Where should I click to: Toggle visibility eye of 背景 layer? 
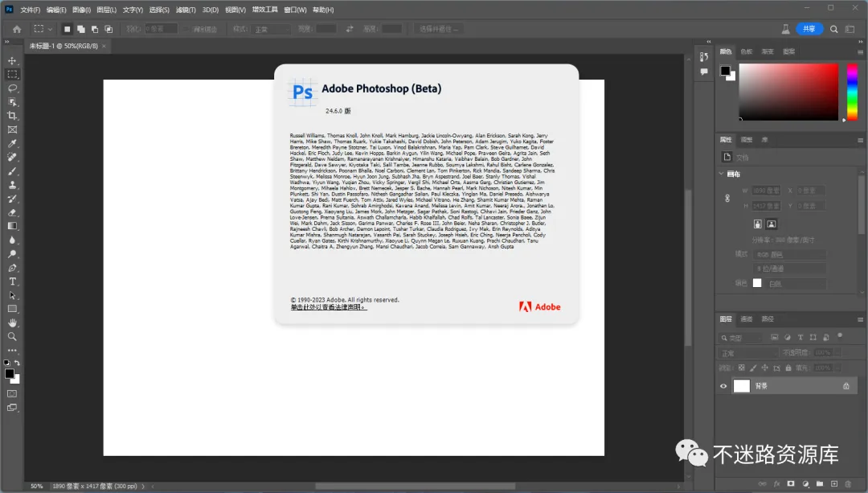[x=723, y=386]
